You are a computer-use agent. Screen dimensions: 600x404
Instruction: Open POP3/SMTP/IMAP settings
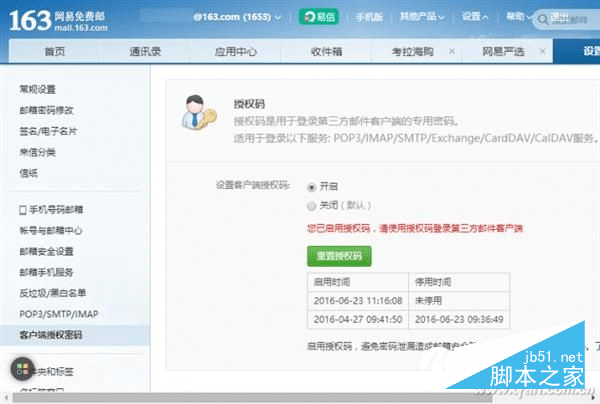[59, 314]
